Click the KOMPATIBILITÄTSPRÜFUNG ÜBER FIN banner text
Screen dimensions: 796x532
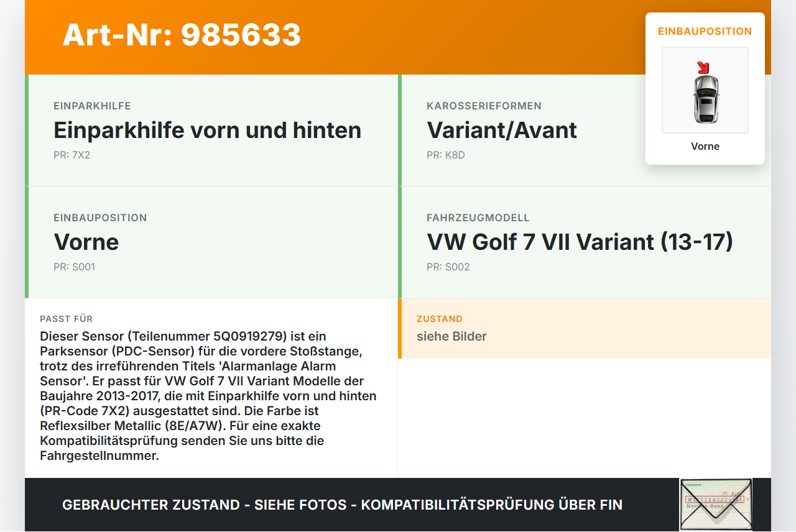point(494,505)
